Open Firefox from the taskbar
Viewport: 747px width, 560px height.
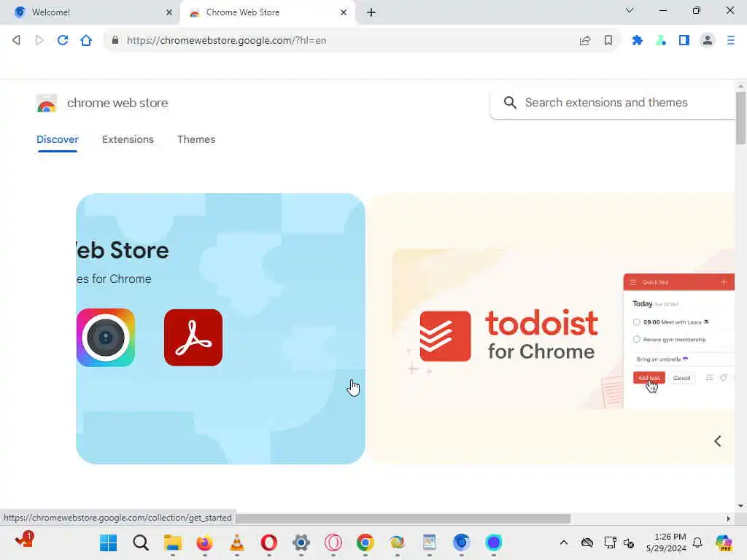(x=205, y=542)
